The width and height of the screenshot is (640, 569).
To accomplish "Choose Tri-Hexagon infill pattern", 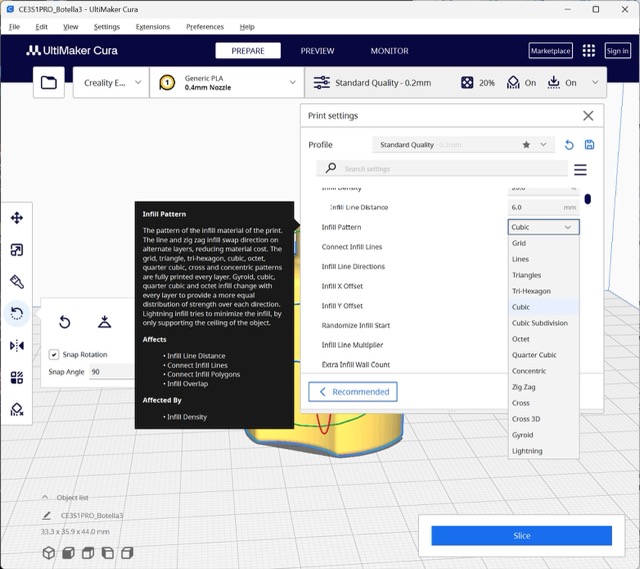I will tap(543, 291).
